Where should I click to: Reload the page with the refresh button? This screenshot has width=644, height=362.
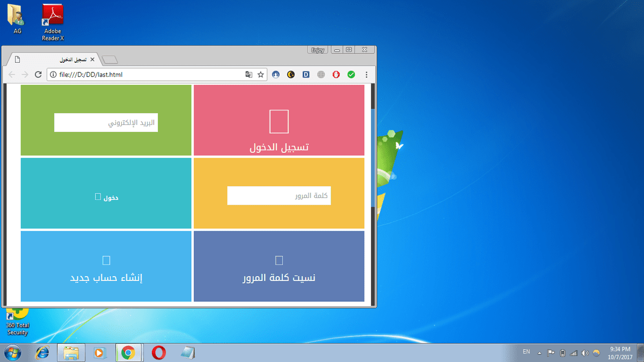click(38, 75)
